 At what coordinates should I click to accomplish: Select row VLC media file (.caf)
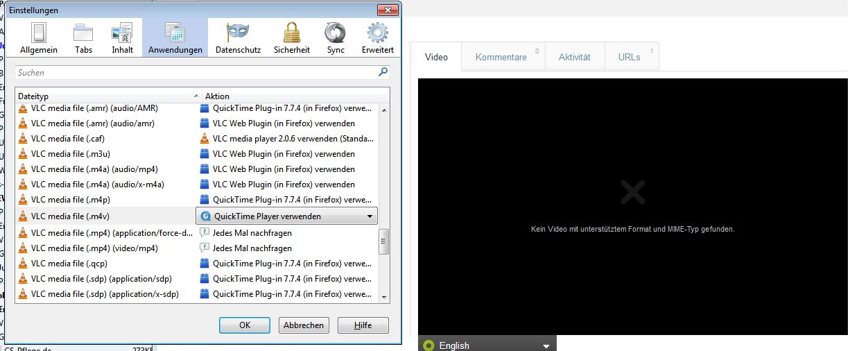click(198, 139)
